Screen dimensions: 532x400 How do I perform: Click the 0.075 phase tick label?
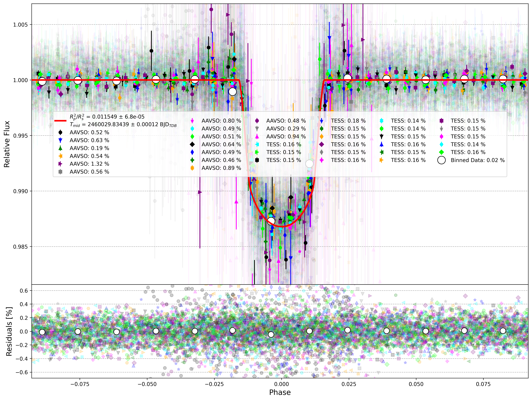(x=483, y=384)
